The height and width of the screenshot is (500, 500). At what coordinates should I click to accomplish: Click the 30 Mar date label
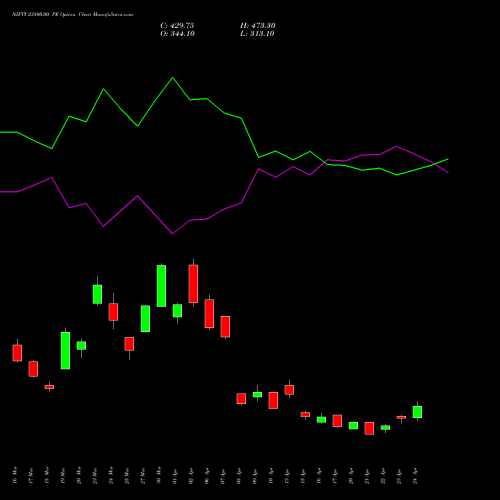point(158,475)
